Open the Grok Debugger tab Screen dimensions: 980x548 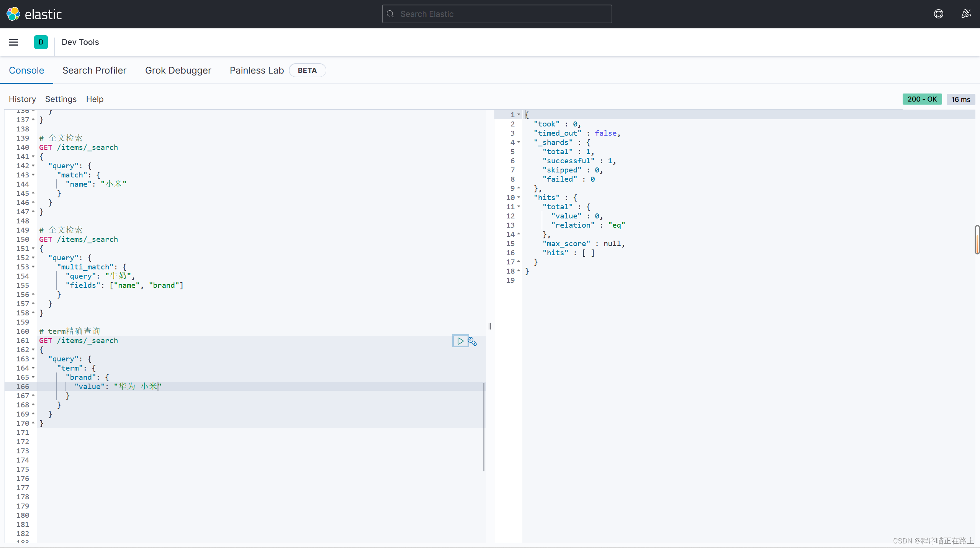coord(178,71)
